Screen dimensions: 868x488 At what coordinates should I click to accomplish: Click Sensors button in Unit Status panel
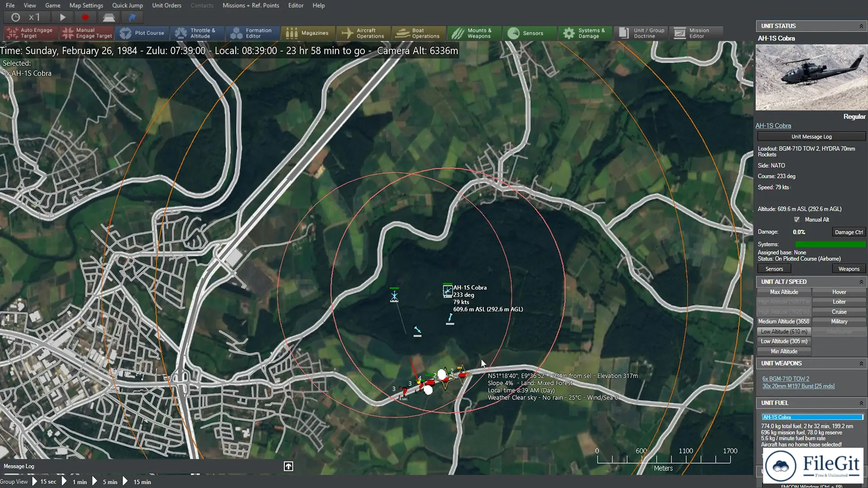774,269
